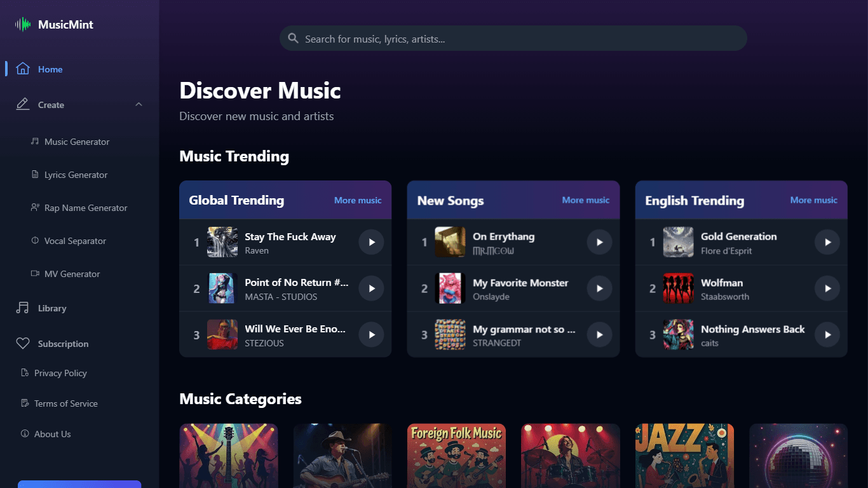This screenshot has height=488, width=868.
Task: Click artist name Onslayde
Action: click(491, 297)
